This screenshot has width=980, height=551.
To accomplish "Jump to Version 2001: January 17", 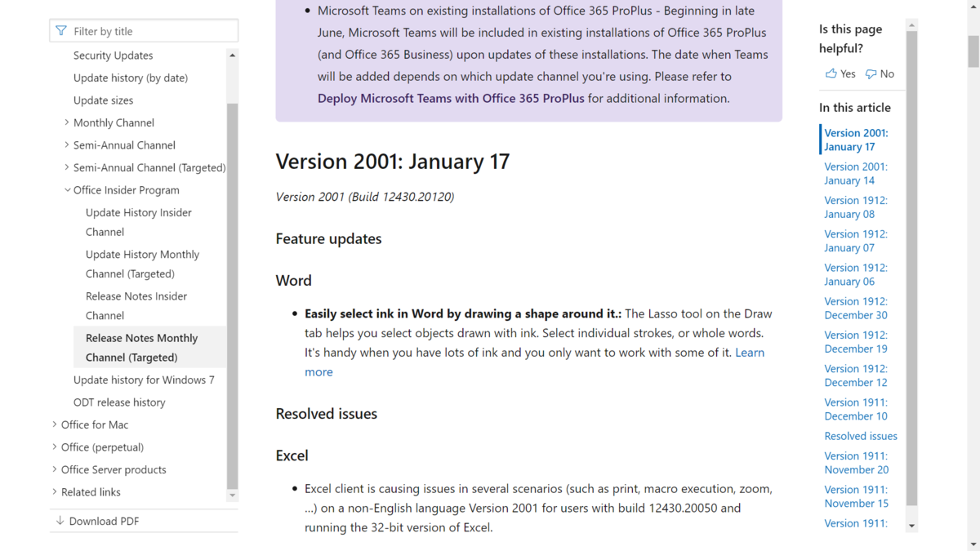I will tap(856, 140).
